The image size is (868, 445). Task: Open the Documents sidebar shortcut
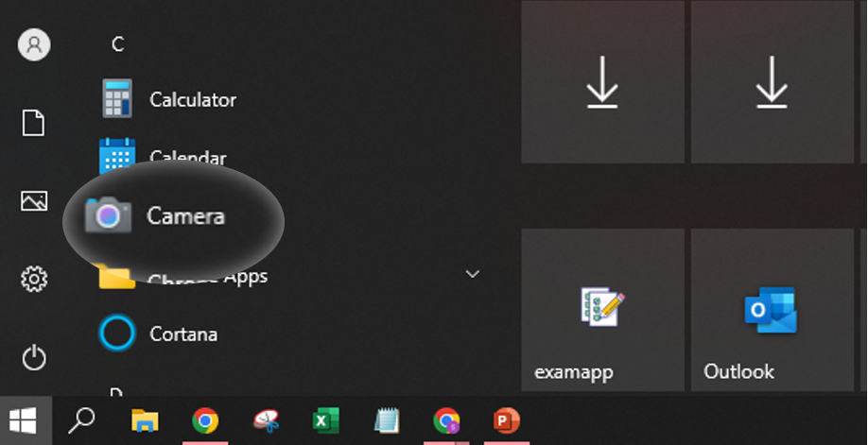point(34,123)
